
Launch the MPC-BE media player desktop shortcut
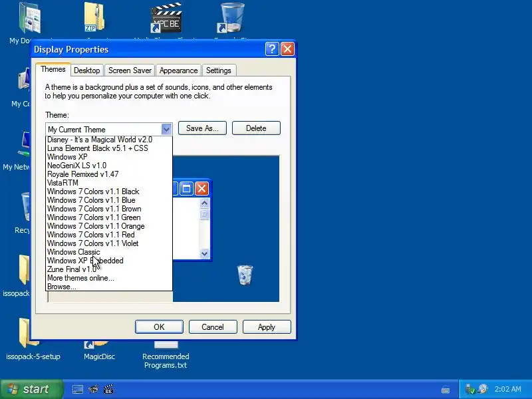[x=166, y=18]
